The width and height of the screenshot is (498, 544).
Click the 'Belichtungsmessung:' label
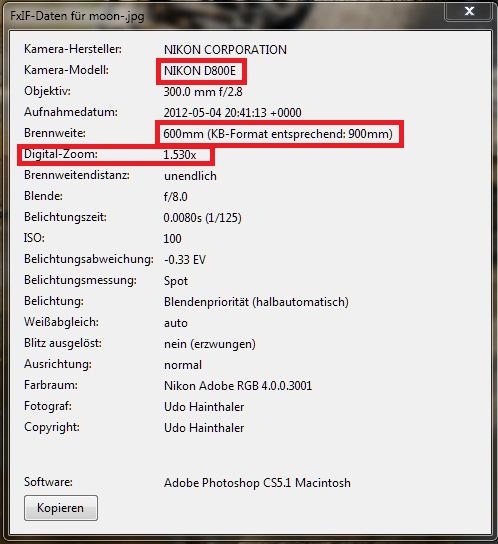click(80, 280)
